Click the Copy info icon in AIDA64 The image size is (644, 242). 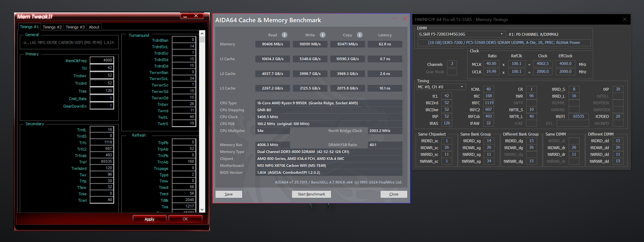click(360, 35)
